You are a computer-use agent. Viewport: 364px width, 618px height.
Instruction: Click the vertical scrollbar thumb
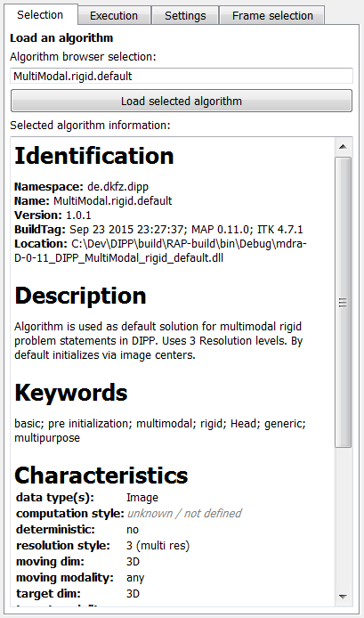(343, 302)
